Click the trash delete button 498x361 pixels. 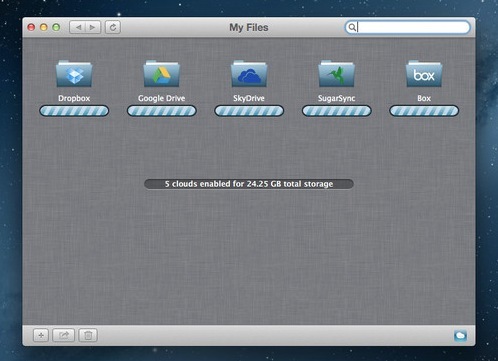[x=88, y=335]
